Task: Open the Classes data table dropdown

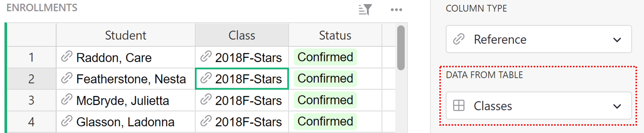Action: point(538,106)
